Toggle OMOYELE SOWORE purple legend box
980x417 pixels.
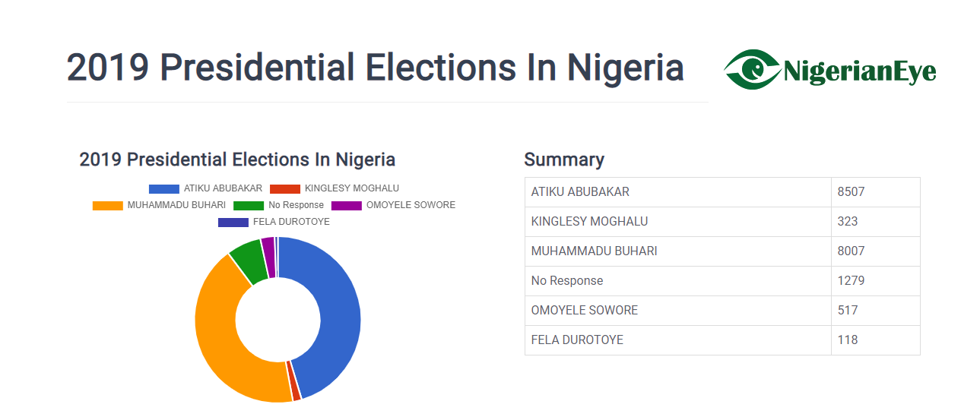(347, 205)
